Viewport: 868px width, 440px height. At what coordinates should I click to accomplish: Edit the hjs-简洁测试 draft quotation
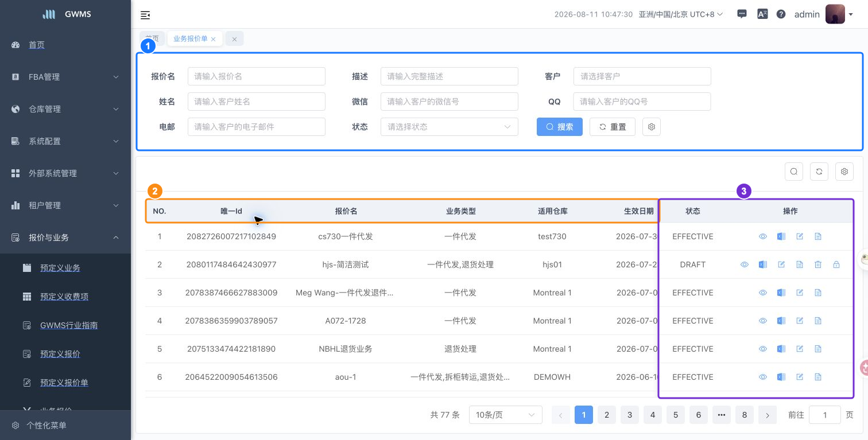tap(781, 264)
